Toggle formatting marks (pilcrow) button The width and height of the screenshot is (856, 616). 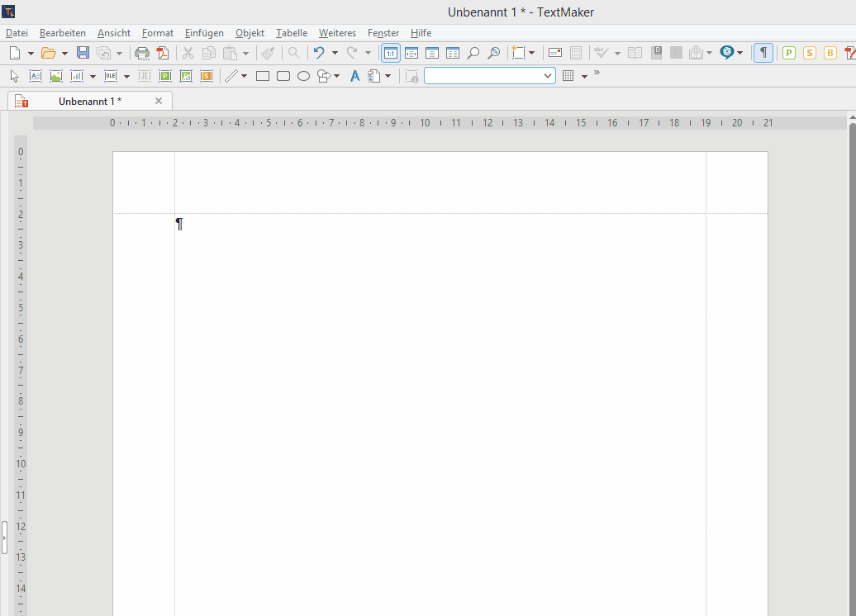[x=763, y=53]
